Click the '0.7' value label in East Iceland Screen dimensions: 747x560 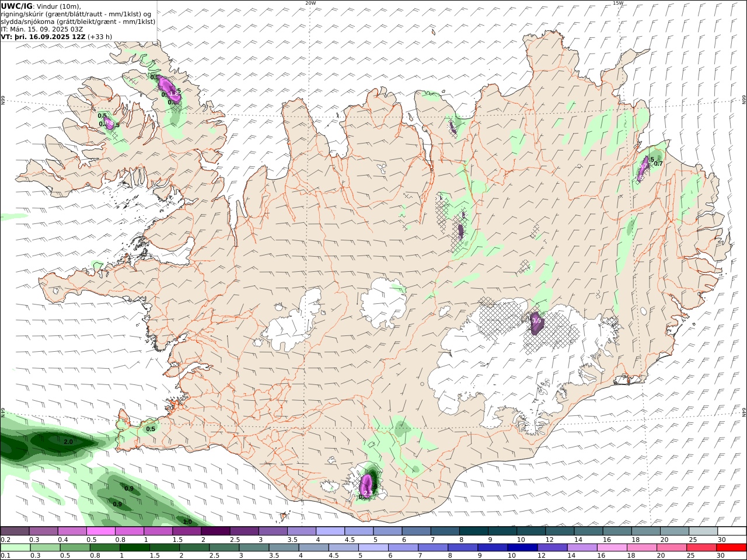658,164
